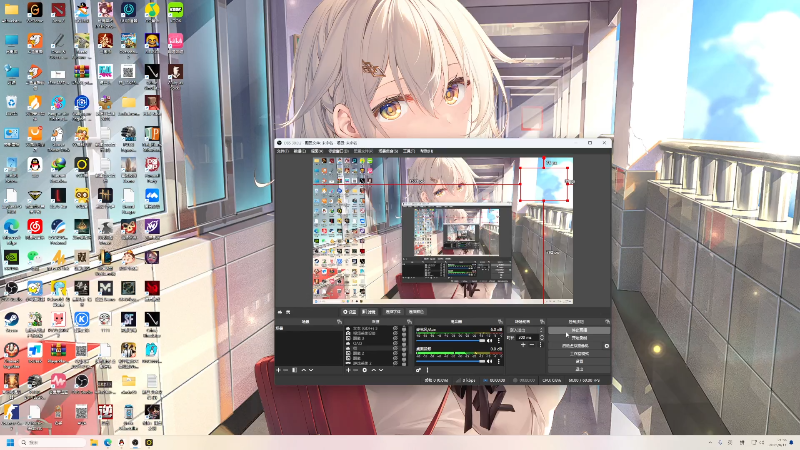Open Mic/Aux three-dot options menu
800x450 pixels.
point(498,340)
